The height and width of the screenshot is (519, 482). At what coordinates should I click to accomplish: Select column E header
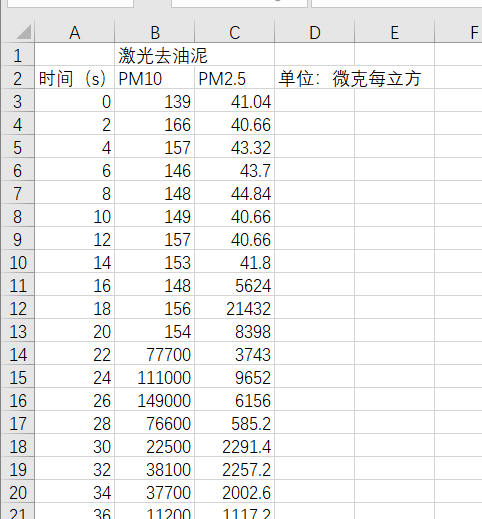395,32
